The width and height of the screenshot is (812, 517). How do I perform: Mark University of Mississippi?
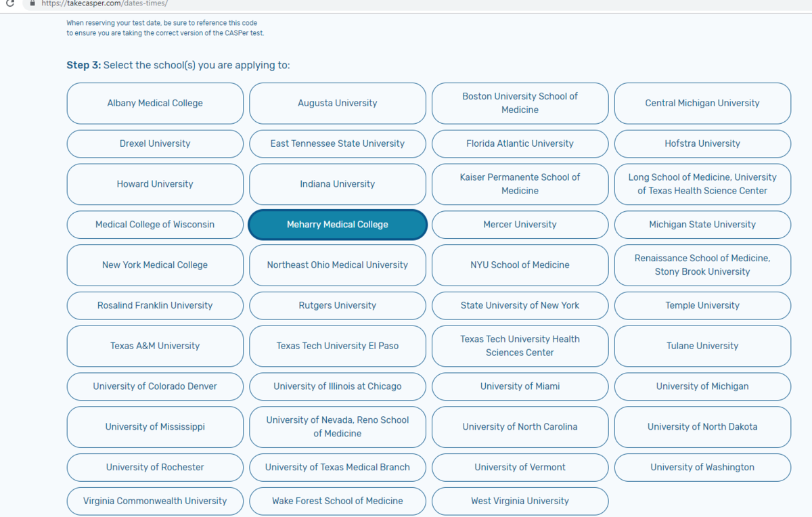(155, 427)
